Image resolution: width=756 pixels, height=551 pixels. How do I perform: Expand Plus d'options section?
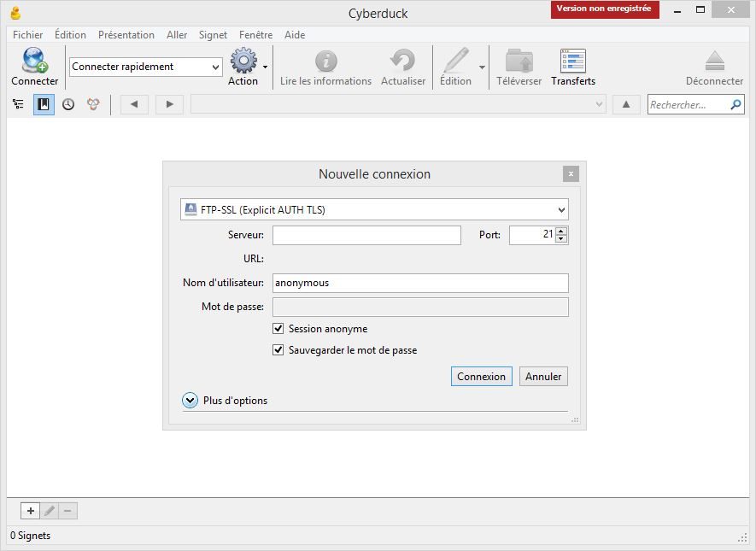click(190, 401)
